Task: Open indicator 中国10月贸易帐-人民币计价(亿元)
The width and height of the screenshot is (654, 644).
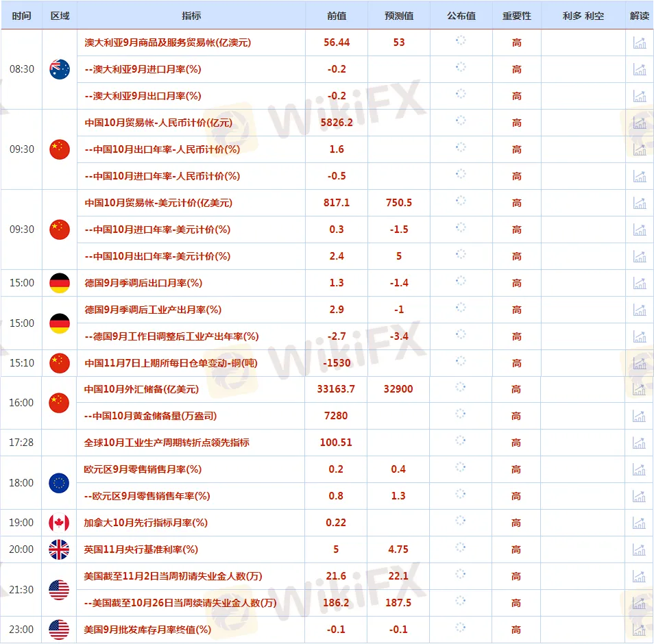Action: tap(158, 123)
